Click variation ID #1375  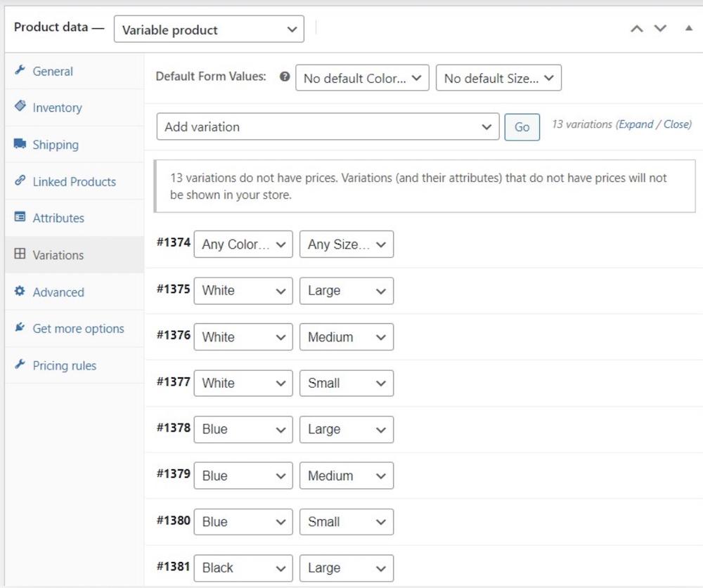point(174,289)
